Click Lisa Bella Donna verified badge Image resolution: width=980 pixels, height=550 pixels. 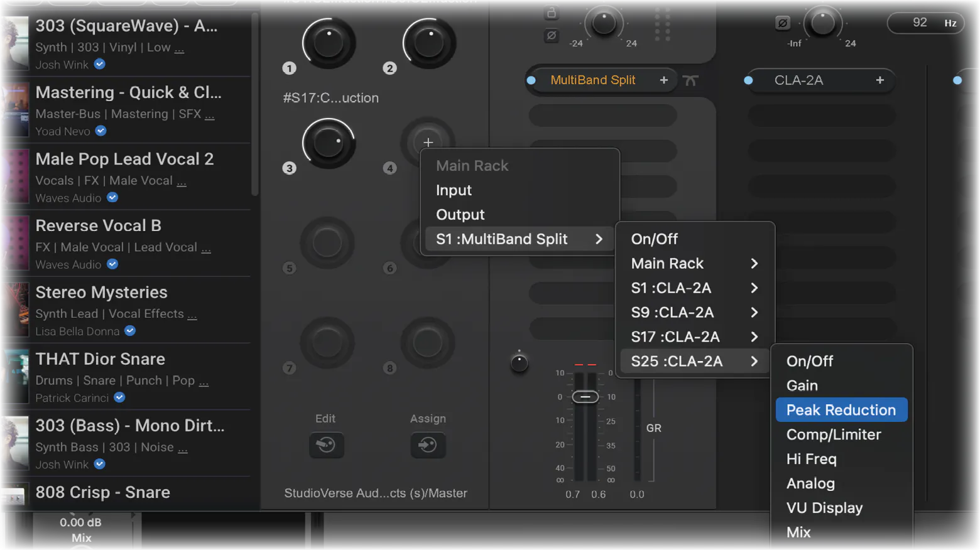[130, 330]
